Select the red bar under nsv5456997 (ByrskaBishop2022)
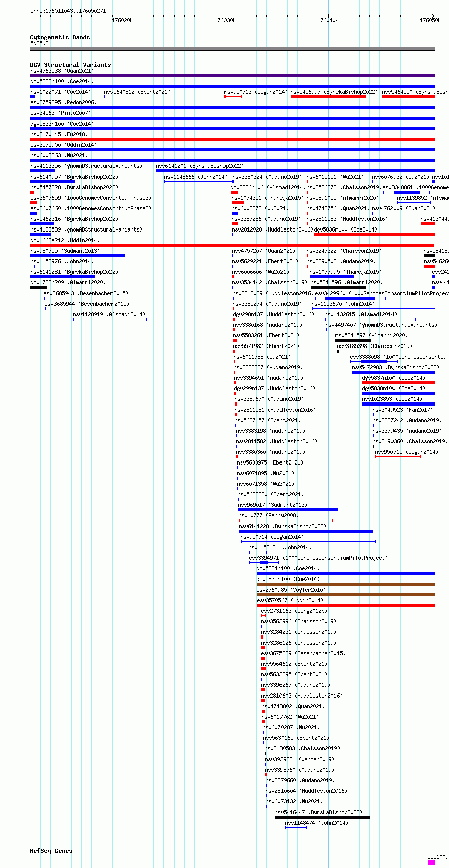 click(328, 97)
